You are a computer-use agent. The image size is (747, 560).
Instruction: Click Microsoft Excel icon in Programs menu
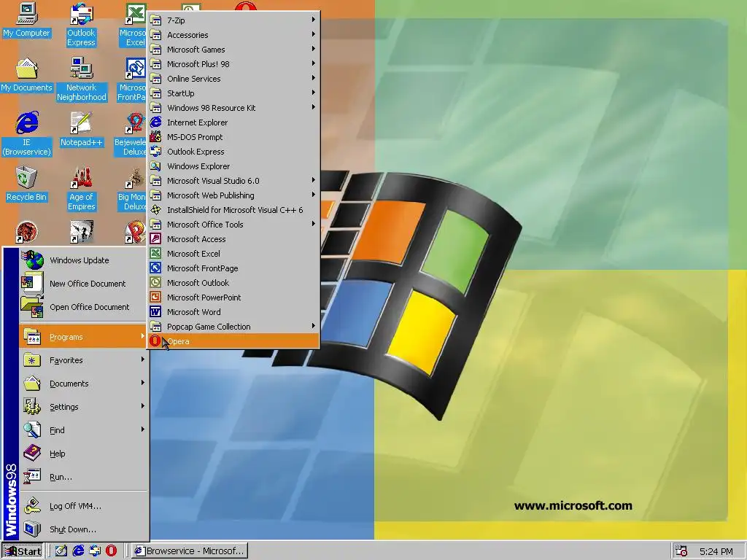pos(155,253)
